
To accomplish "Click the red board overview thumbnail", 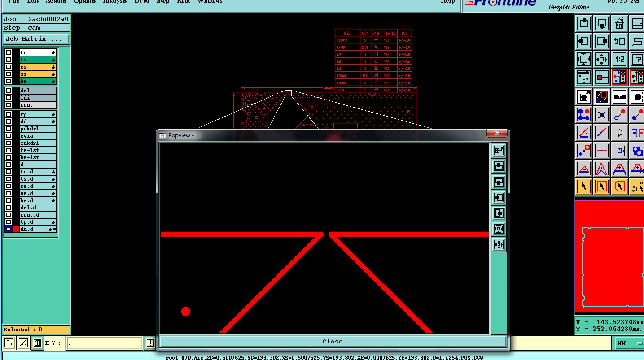I will (609, 256).
